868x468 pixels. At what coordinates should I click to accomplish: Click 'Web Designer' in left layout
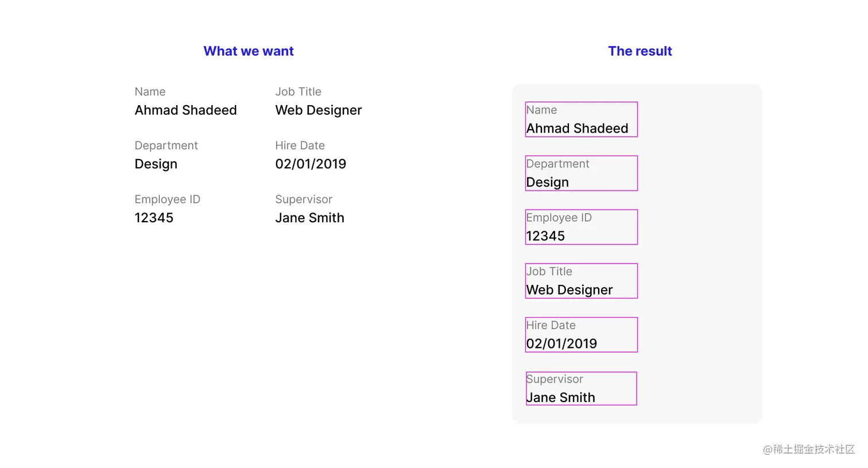[x=318, y=110]
